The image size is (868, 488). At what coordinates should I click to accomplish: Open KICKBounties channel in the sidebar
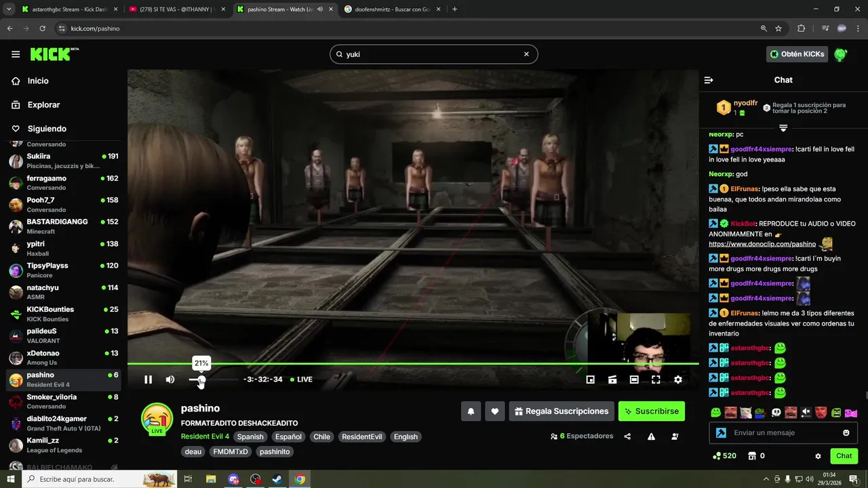[64, 314]
